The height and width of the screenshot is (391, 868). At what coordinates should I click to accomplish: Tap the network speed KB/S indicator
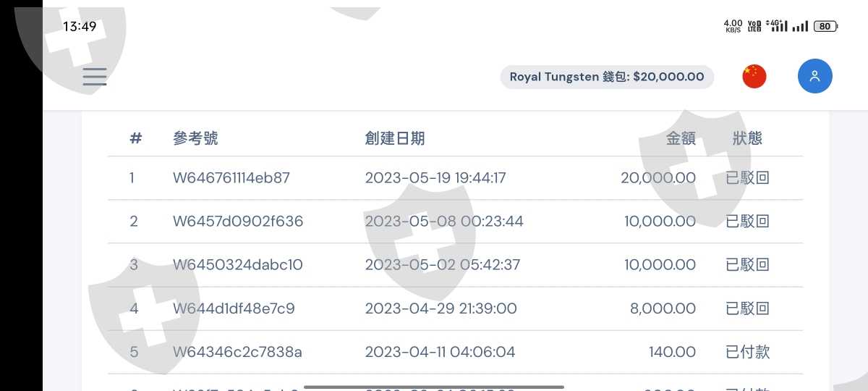(x=733, y=27)
